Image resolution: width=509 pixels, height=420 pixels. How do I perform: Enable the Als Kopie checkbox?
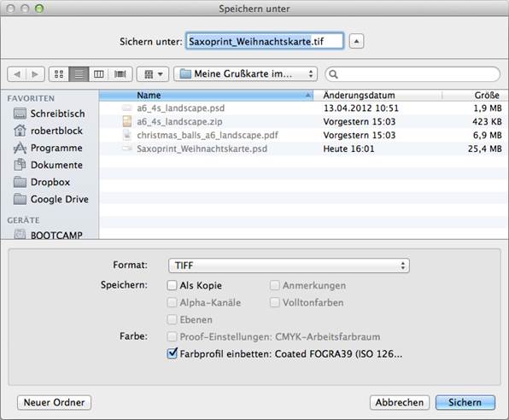(172, 285)
